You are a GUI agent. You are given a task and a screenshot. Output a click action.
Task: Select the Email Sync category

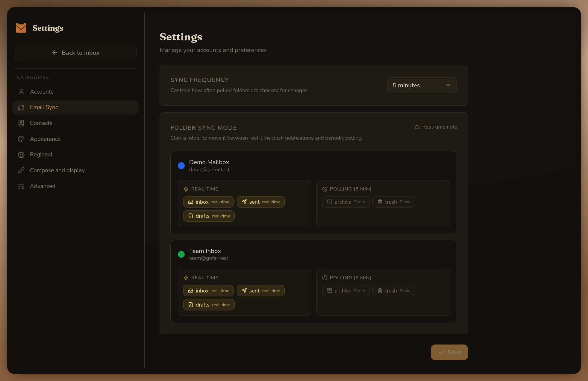pyautogui.click(x=75, y=107)
